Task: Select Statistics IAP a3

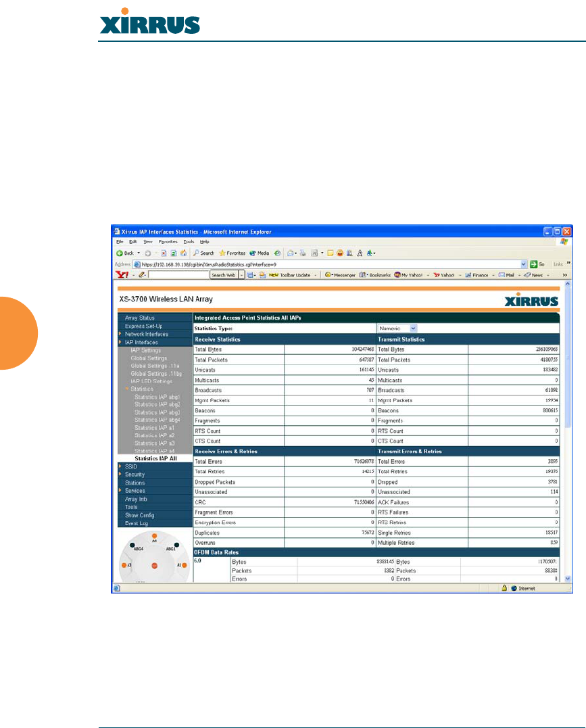Action: pos(155,443)
